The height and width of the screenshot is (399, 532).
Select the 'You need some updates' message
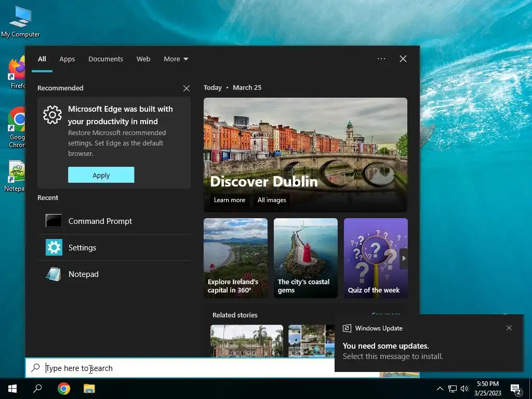tap(386, 345)
